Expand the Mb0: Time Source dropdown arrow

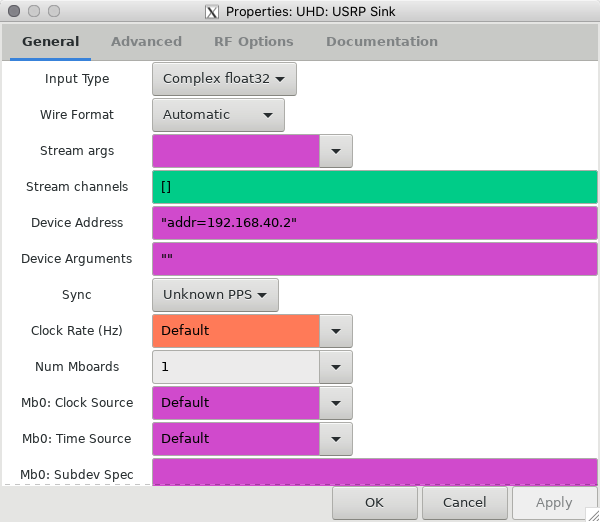pyautogui.click(x=336, y=439)
